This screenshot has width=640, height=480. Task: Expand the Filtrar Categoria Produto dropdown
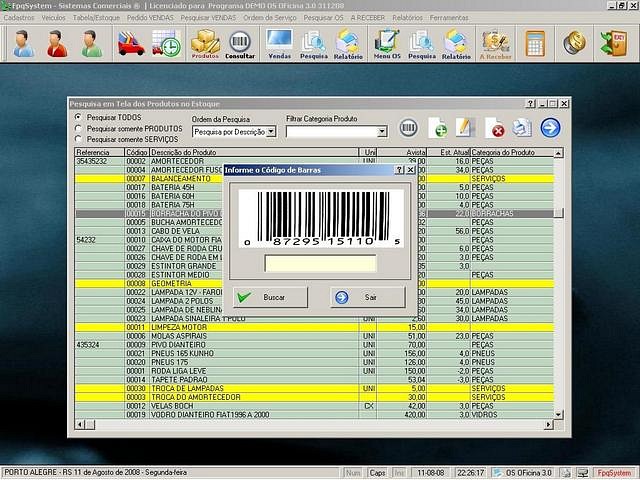(382, 132)
